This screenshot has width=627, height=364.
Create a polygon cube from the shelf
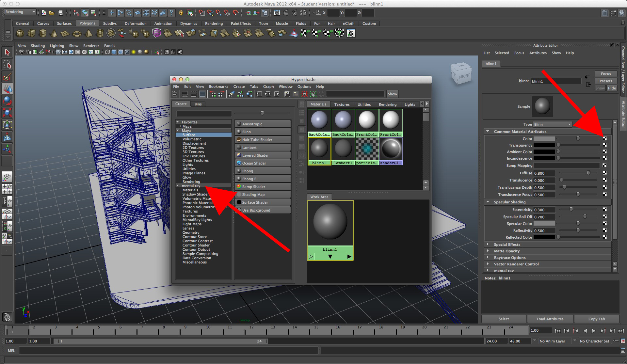[x=32, y=33]
